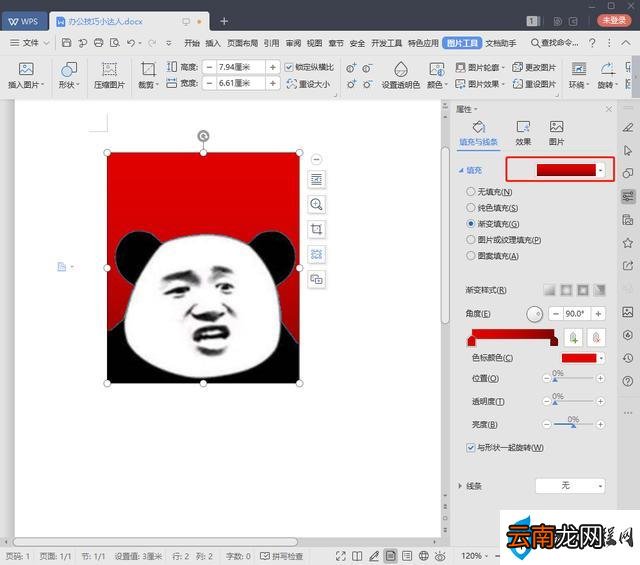Image resolution: width=640 pixels, height=565 pixels.
Task: Click the properties sliders icon in sidebar
Action: tap(628, 197)
